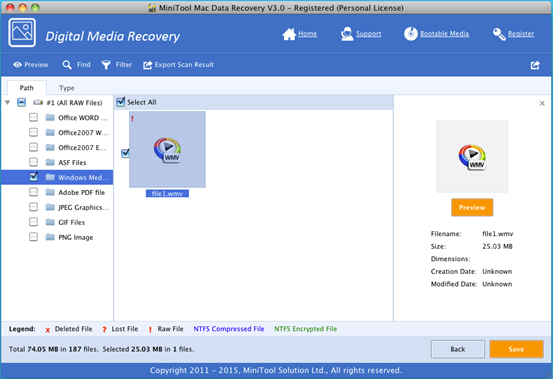This screenshot has height=379, width=553.
Task: Click the ASF Files folder icon
Action: [x=50, y=162]
